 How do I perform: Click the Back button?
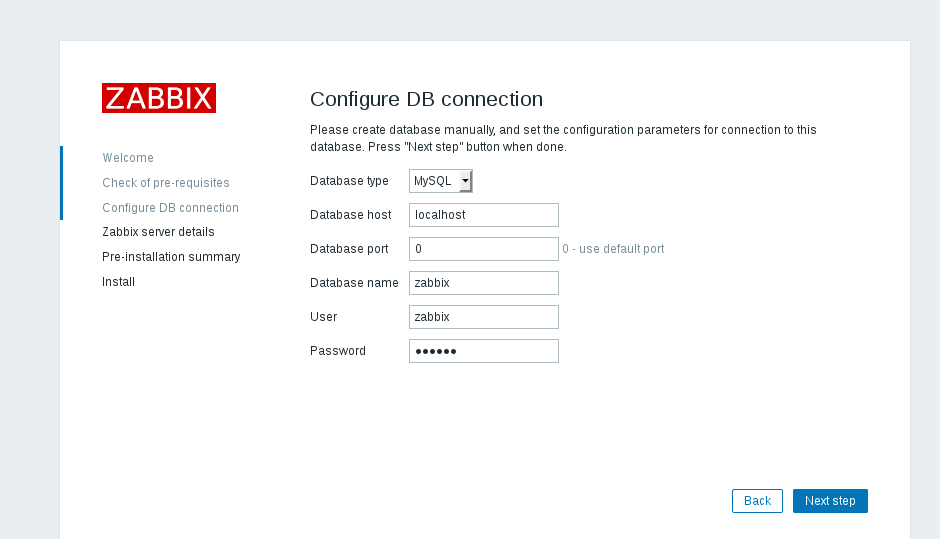click(x=757, y=501)
